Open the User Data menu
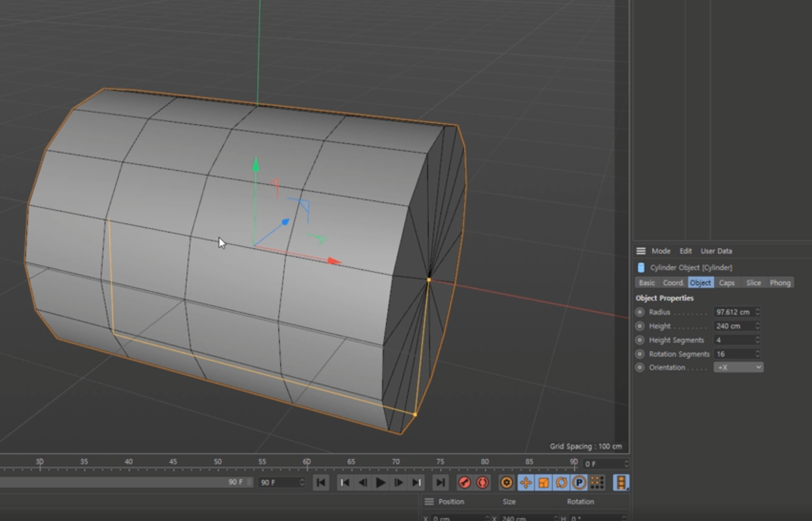Screen dimensions: 812x521 coord(716,251)
